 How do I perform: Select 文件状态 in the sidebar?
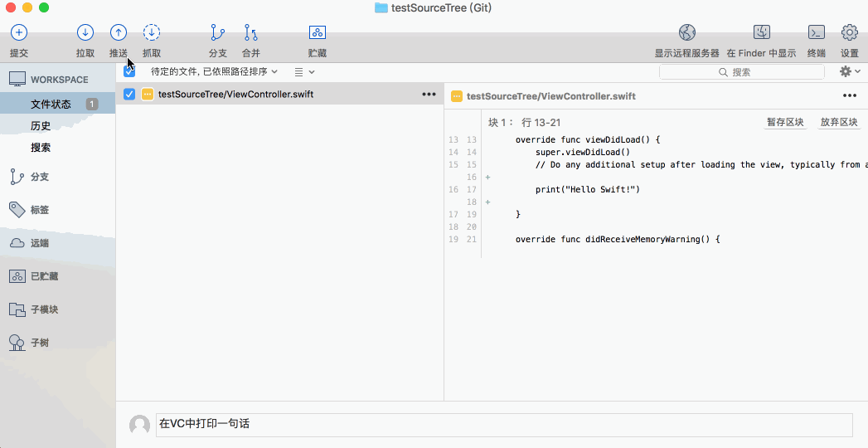tap(57, 104)
